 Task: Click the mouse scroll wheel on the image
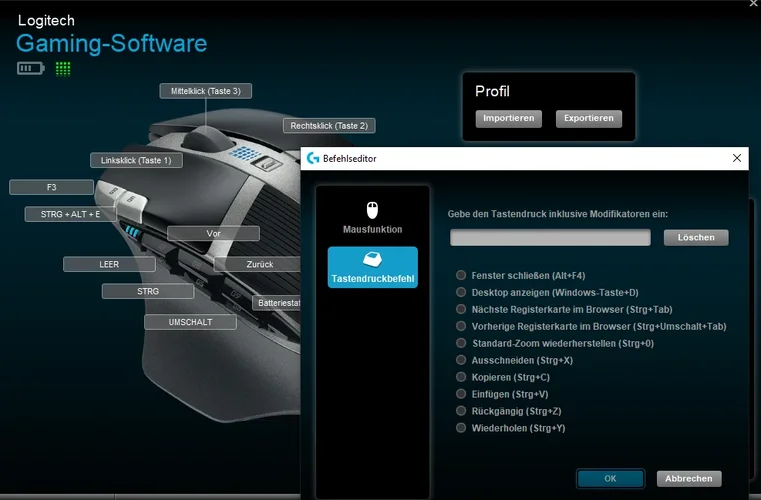pyautogui.click(x=206, y=139)
